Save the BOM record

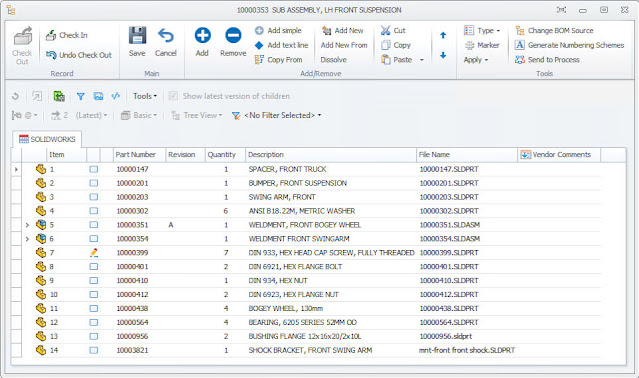(x=137, y=41)
